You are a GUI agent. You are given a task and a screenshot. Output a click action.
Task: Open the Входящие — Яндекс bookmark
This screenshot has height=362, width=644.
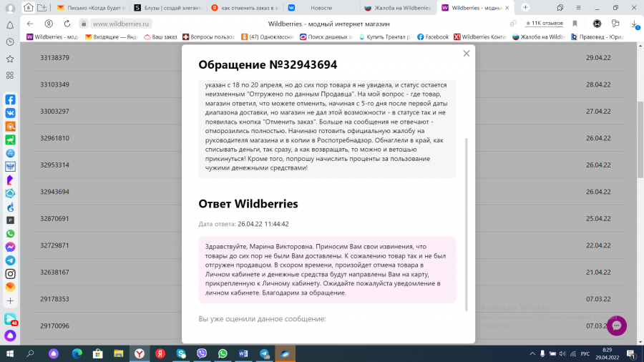click(112, 37)
